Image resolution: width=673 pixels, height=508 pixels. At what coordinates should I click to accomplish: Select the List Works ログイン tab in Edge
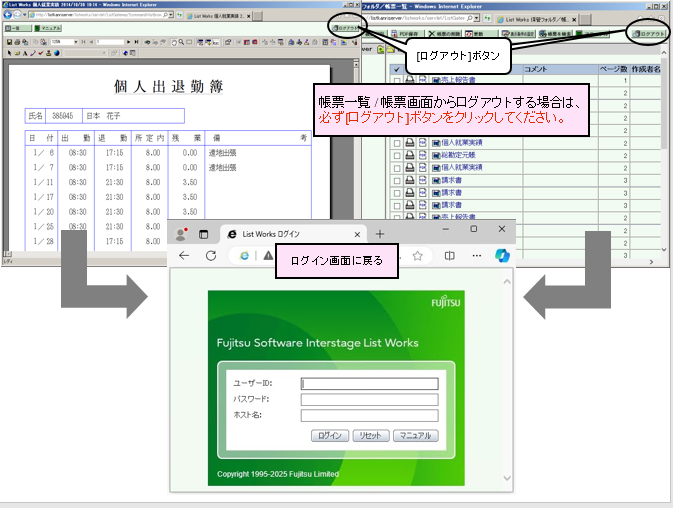pyautogui.click(x=293, y=234)
